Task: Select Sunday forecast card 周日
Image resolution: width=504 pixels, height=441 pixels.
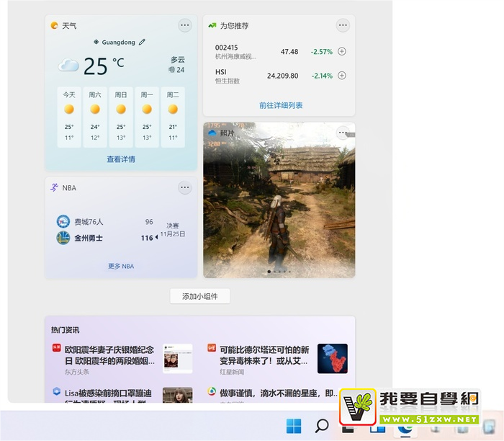Action: (x=121, y=117)
